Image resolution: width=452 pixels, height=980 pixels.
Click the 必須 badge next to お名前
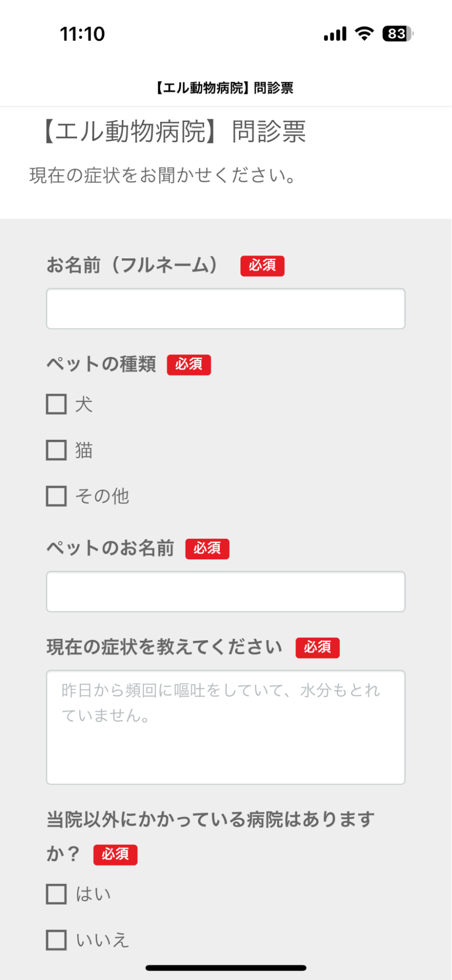(x=262, y=266)
